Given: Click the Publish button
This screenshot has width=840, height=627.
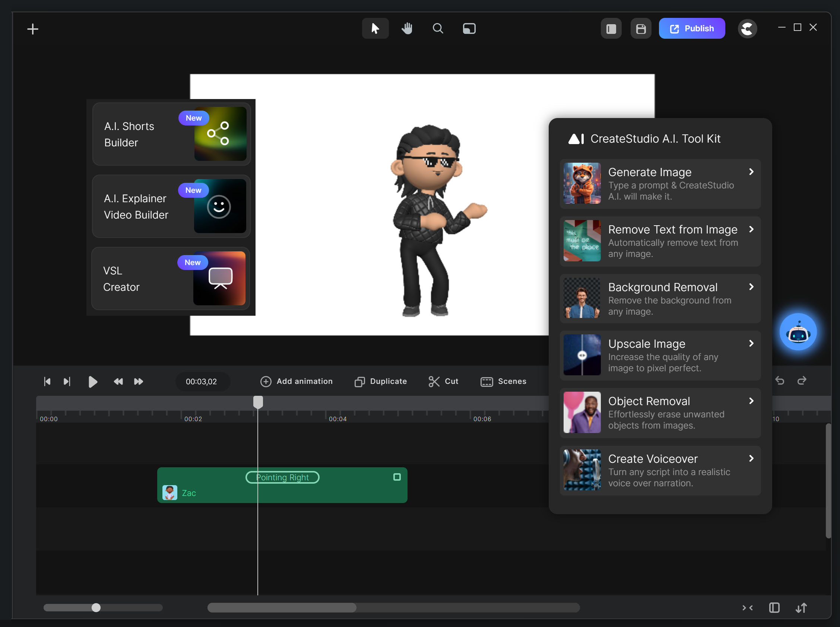Looking at the screenshot, I should pyautogui.click(x=691, y=28).
